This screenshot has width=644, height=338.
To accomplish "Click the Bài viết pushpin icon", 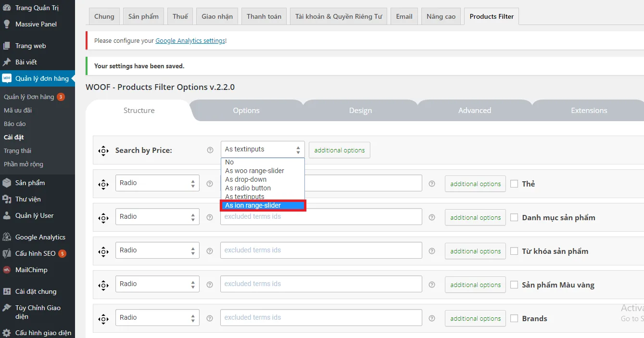I will coord(7,62).
